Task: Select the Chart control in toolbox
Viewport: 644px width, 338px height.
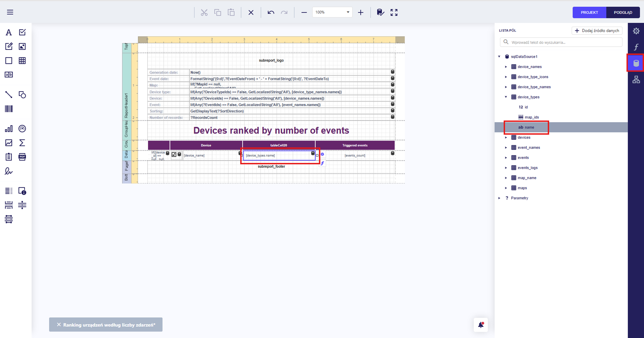Action: tap(9, 129)
